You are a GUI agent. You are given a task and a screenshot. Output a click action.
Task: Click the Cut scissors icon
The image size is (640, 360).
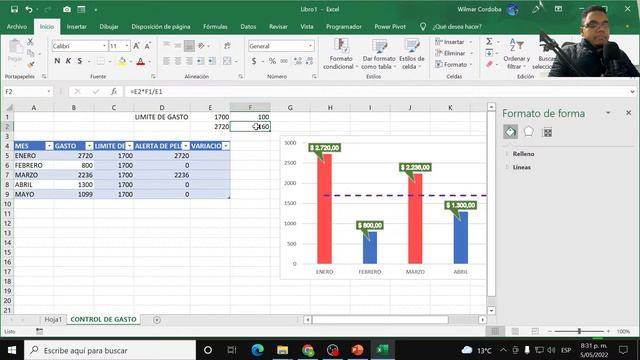(x=30, y=42)
